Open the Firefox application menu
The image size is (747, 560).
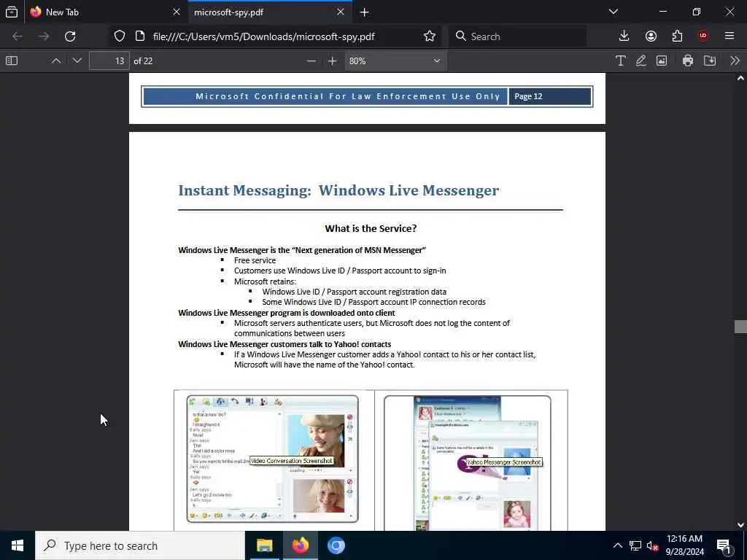coord(729,36)
